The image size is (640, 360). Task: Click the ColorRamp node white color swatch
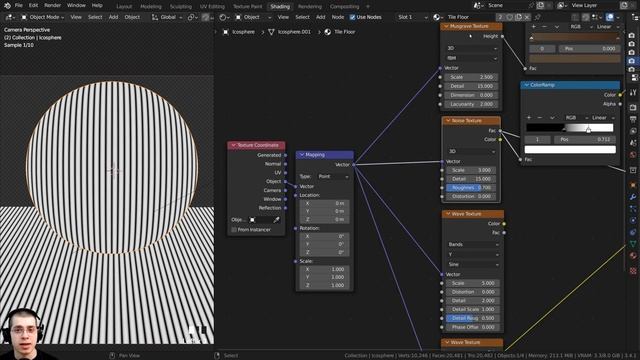click(570, 150)
